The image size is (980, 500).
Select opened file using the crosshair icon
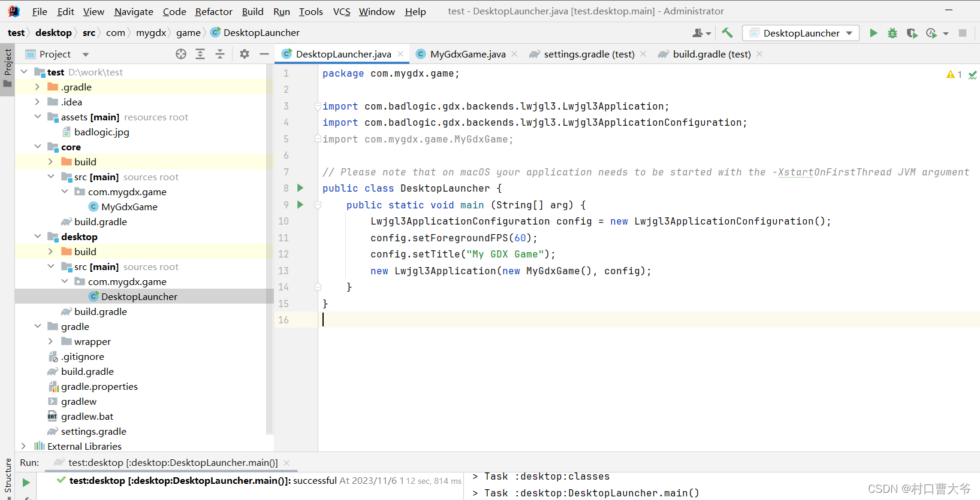coord(181,54)
